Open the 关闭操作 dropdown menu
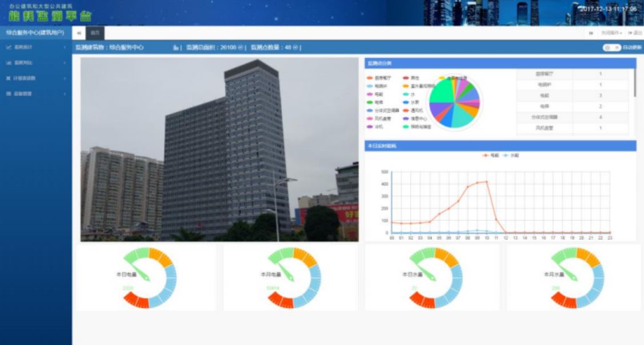 (611, 33)
